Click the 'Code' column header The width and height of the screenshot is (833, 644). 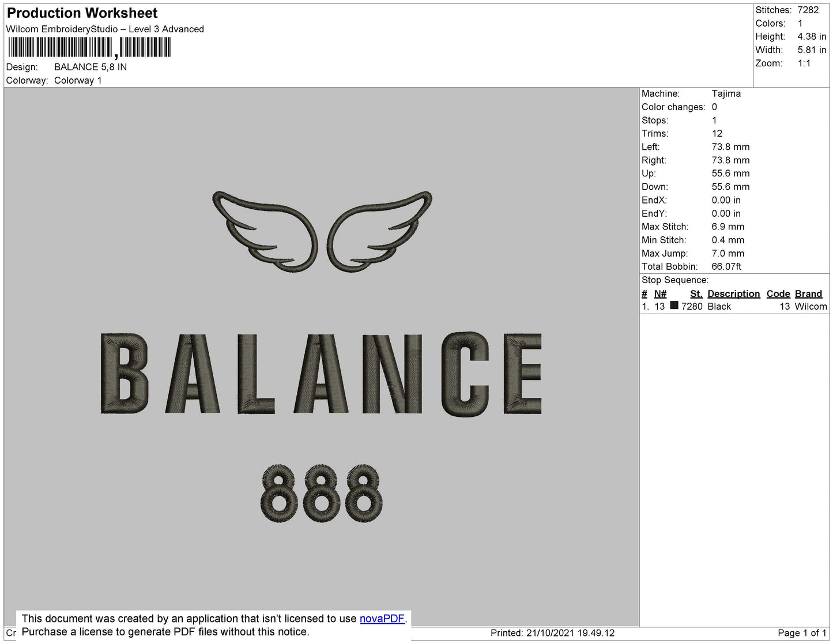[x=778, y=294]
